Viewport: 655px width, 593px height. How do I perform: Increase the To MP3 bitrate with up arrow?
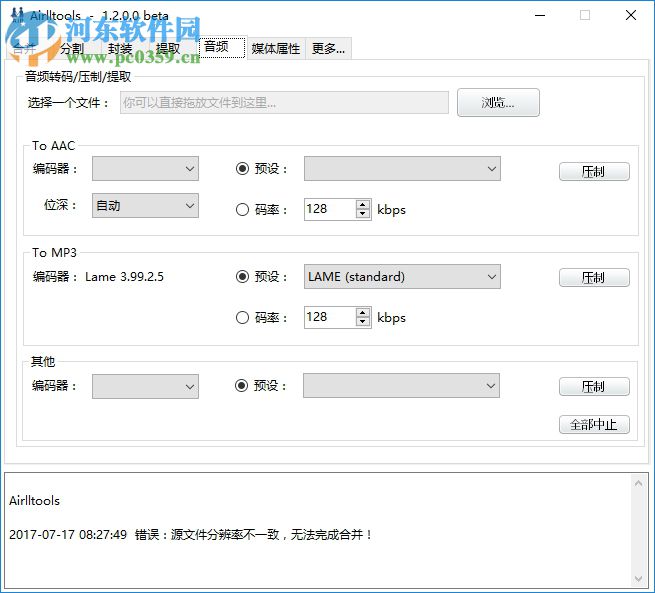(x=363, y=313)
